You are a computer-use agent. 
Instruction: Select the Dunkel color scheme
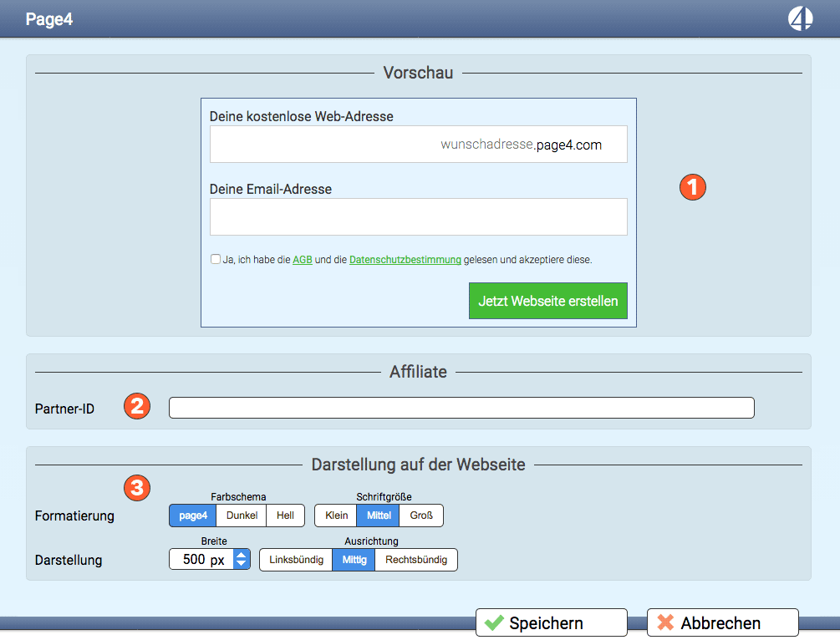pyautogui.click(x=242, y=516)
